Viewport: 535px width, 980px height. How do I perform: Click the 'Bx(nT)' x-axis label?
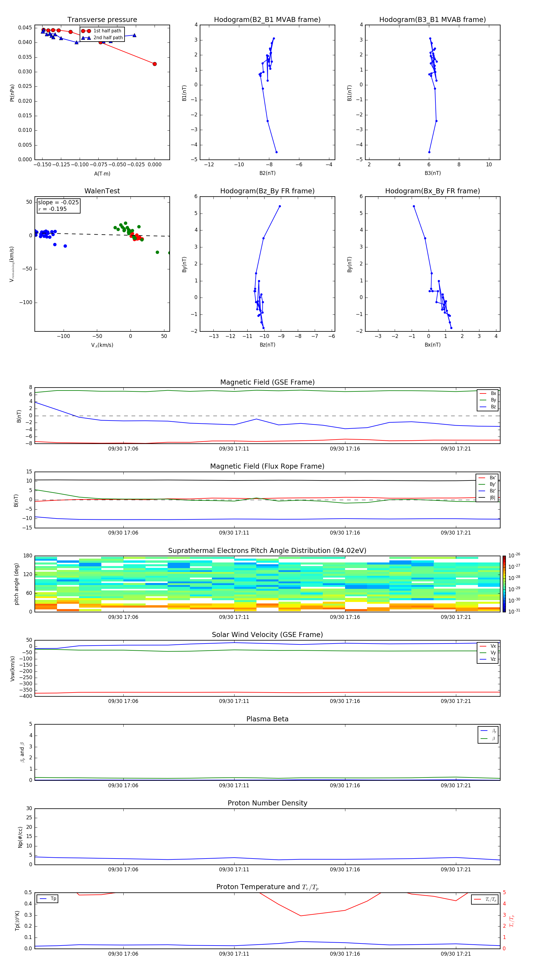(x=432, y=345)
